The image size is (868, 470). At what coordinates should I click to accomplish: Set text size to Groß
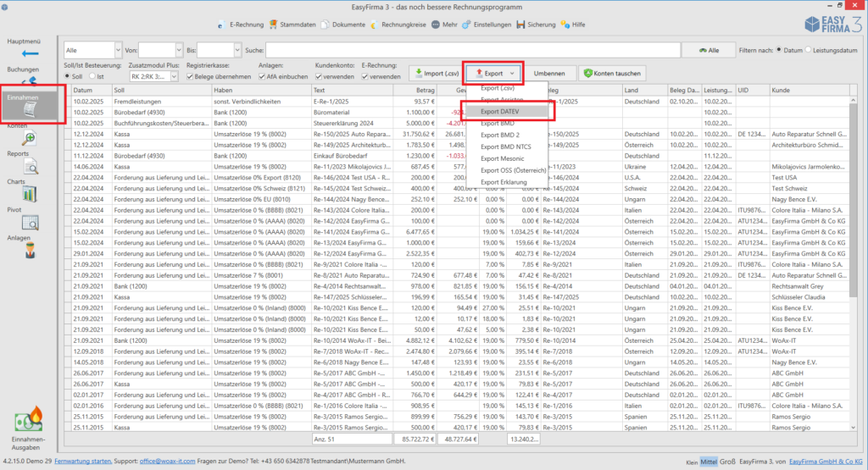727,462
